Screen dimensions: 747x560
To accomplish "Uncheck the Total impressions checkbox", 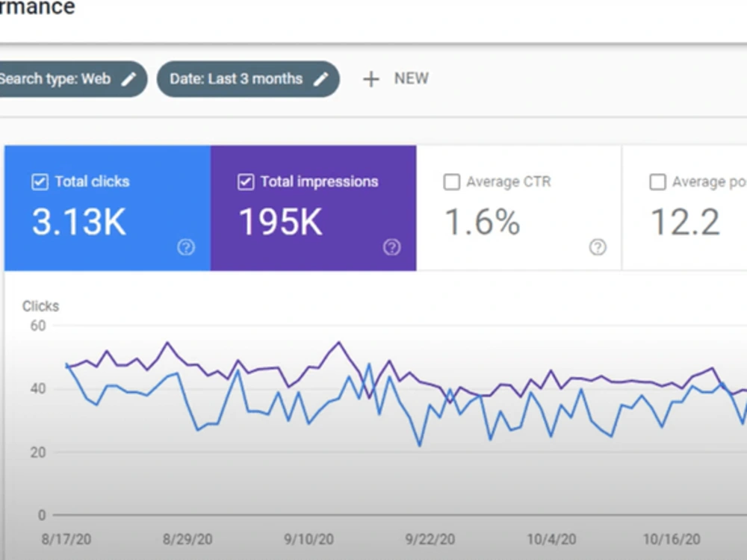I will click(246, 182).
